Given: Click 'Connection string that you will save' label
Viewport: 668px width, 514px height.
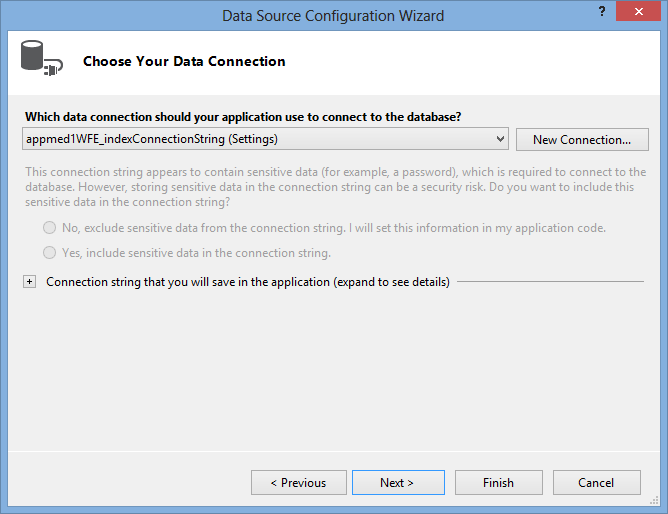Looking at the screenshot, I should coord(247,282).
